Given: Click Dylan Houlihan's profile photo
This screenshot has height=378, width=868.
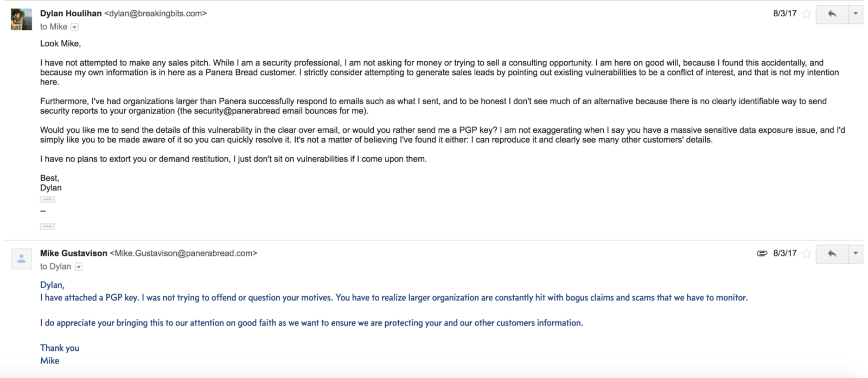Looking at the screenshot, I should [21, 20].
